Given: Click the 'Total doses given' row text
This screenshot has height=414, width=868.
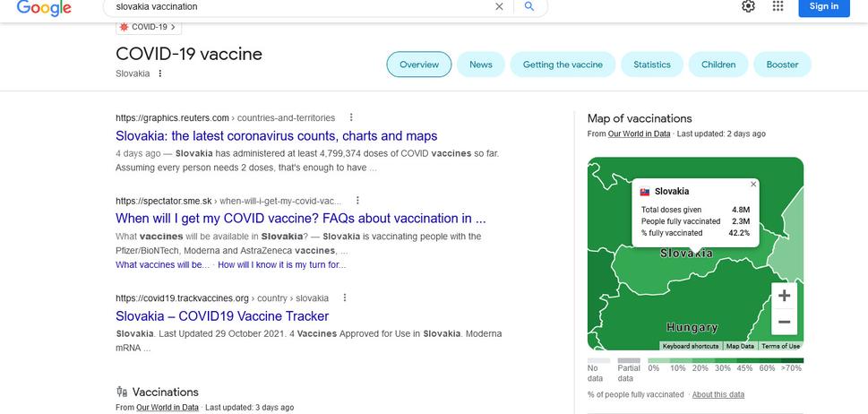Looking at the screenshot, I should click(x=671, y=210).
